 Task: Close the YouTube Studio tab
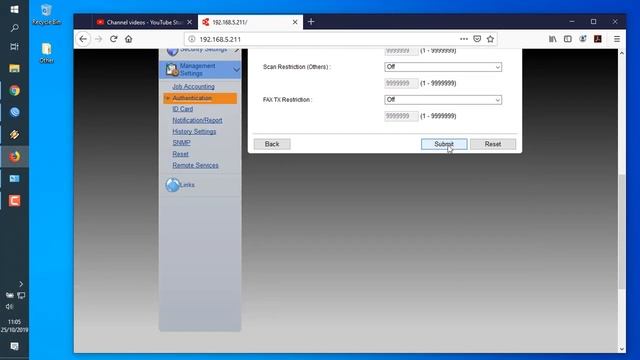click(189, 22)
